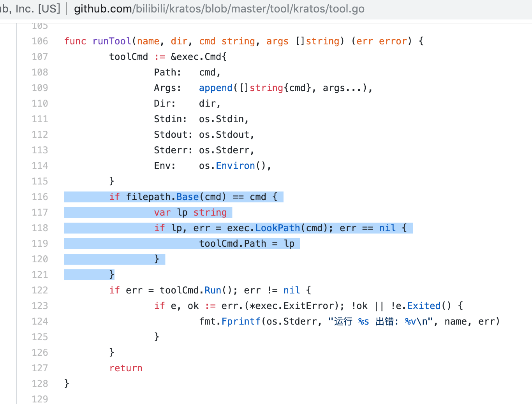Viewport: 532px width, 404px height.
Task: Click the Environ link on line 114
Action: click(235, 165)
